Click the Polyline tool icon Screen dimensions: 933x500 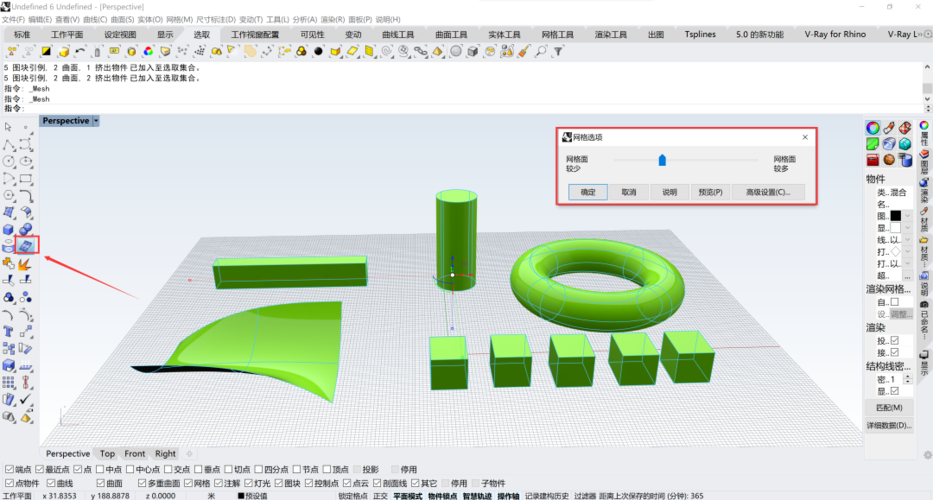click(x=9, y=144)
